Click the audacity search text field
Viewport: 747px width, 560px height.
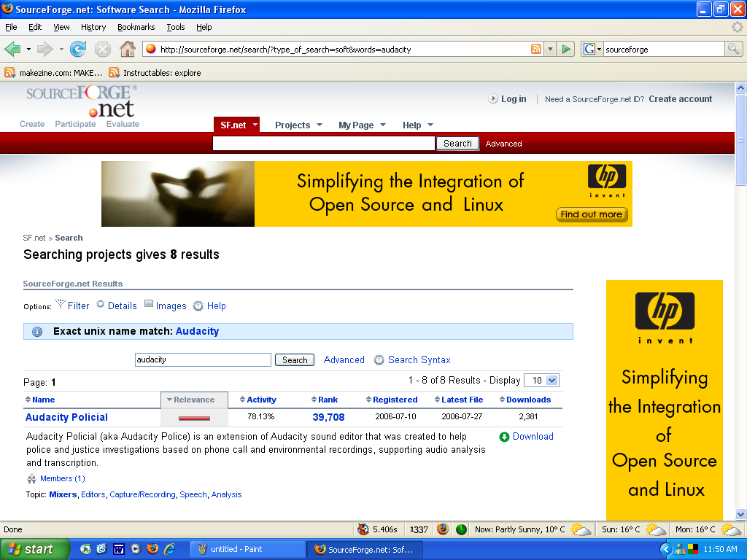pos(203,360)
